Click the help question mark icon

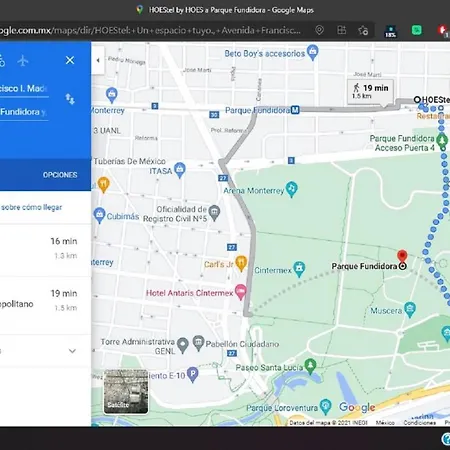click(446, 439)
